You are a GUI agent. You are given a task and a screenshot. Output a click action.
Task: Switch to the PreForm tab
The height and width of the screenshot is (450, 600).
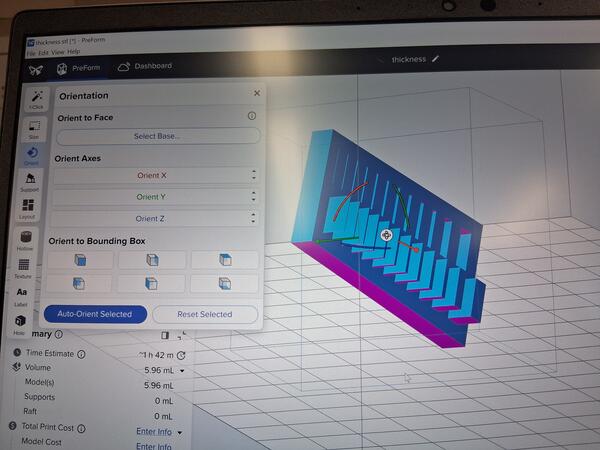click(x=78, y=68)
